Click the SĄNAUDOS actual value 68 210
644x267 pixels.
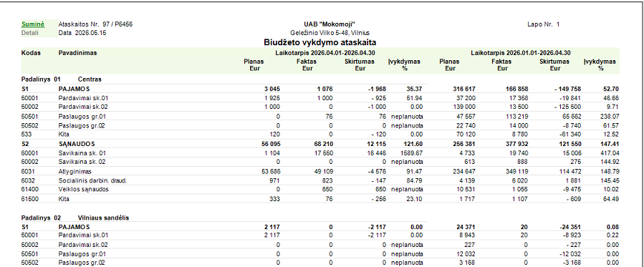coord(322,144)
